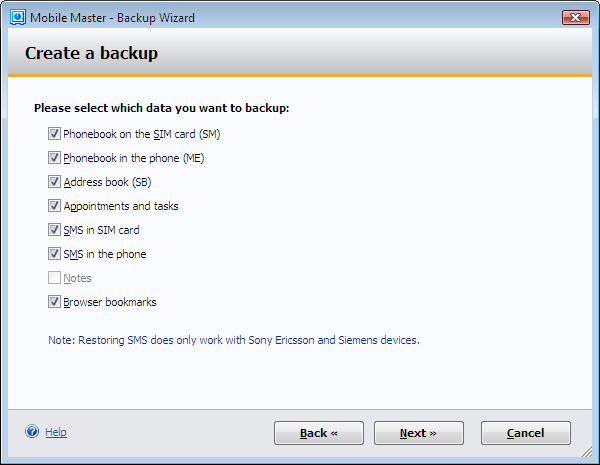Viewport: 600px width, 465px height.
Task: Disable Appointments and tasks backup option
Action: 54,206
